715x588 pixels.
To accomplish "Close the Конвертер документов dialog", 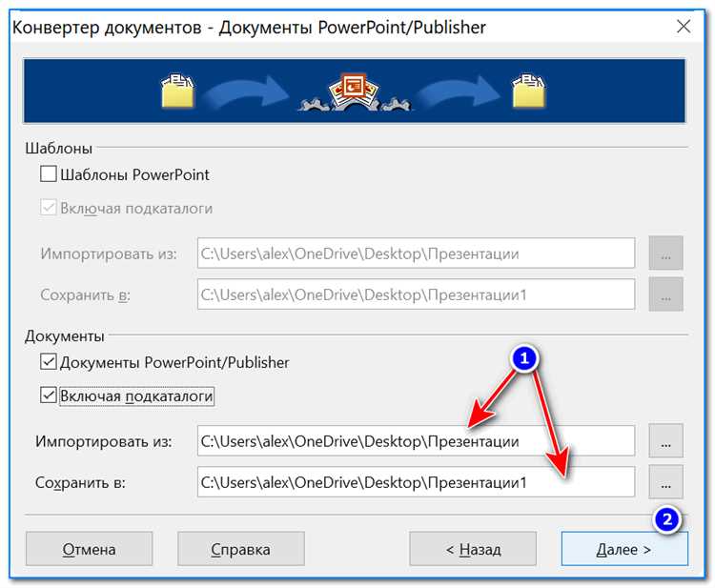I will click(x=684, y=27).
